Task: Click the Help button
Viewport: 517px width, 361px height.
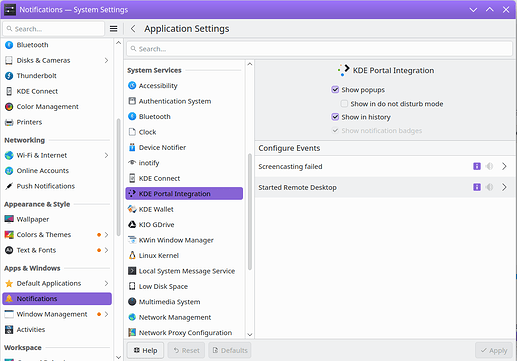Action: pyautogui.click(x=145, y=350)
